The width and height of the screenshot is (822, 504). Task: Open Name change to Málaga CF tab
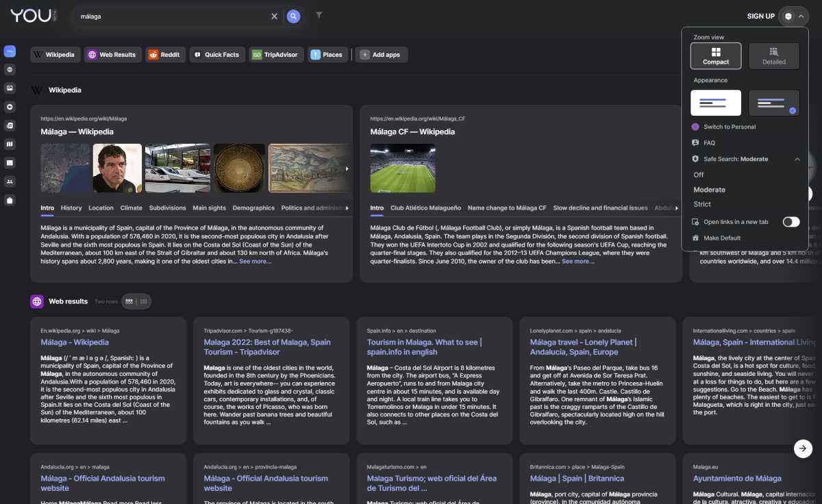click(x=507, y=208)
